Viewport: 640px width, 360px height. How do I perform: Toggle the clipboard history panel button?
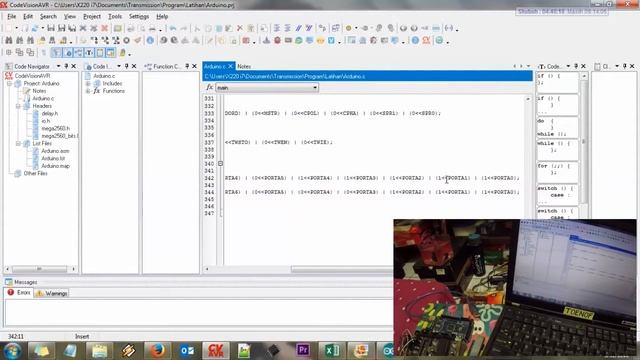pos(100,53)
